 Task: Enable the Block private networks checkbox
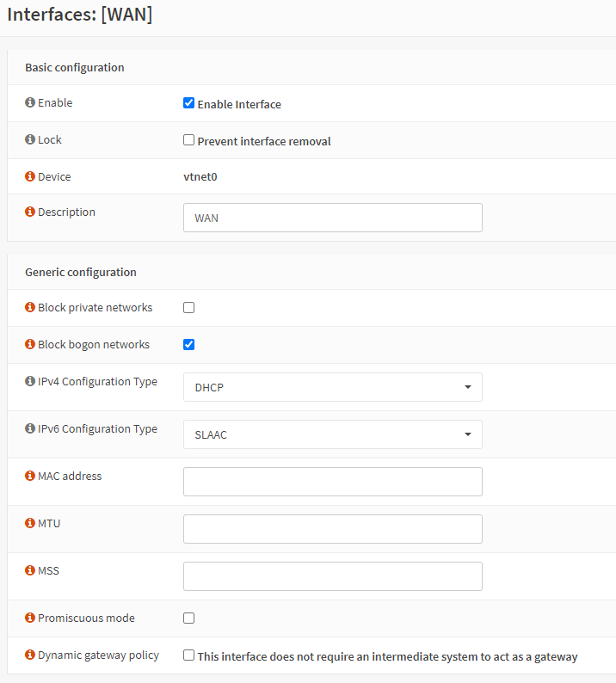pyautogui.click(x=188, y=308)
